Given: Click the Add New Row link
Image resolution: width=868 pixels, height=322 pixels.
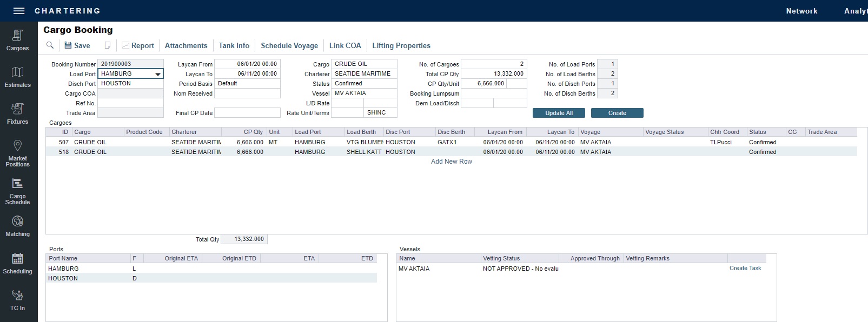Looking at the screenshot, I should click(451, 162).
